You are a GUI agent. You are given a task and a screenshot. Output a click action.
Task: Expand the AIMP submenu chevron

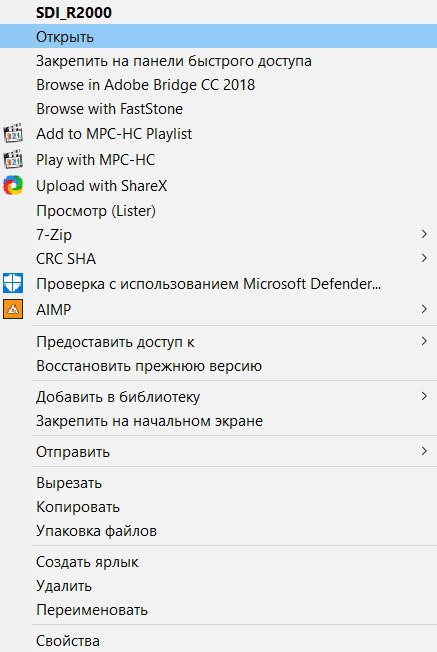[x=424, y=309]
